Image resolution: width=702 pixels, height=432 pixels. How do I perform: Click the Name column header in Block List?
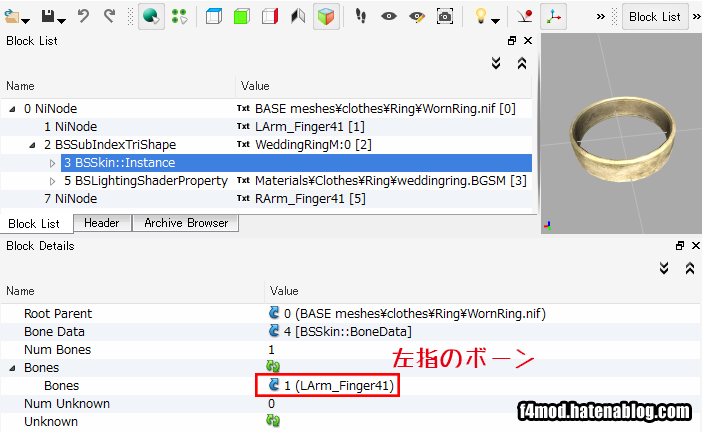[118, 86]
